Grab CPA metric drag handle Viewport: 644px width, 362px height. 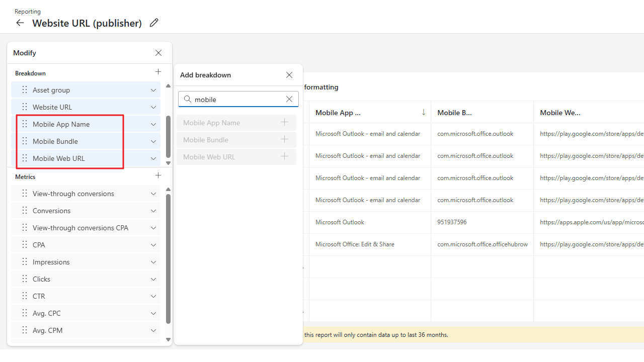point(25,245)
